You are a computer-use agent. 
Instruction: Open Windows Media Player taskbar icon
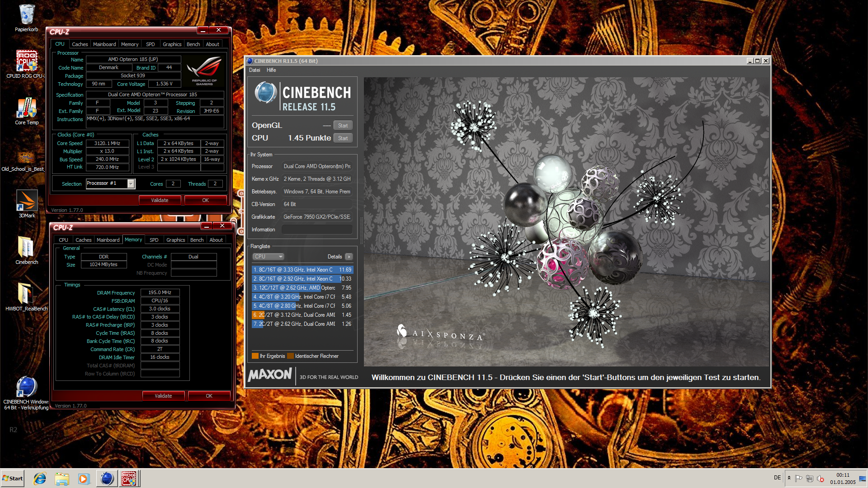click(84, 478)
